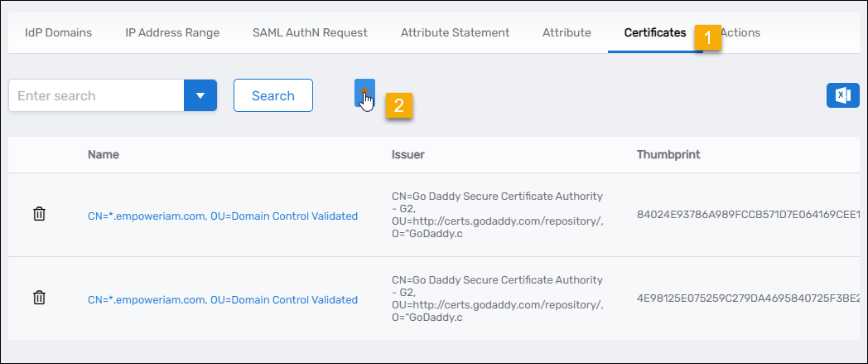Click the blue plus button to add certificate
The width and height of the screenshot is (868, 364).
coord(364,93)
